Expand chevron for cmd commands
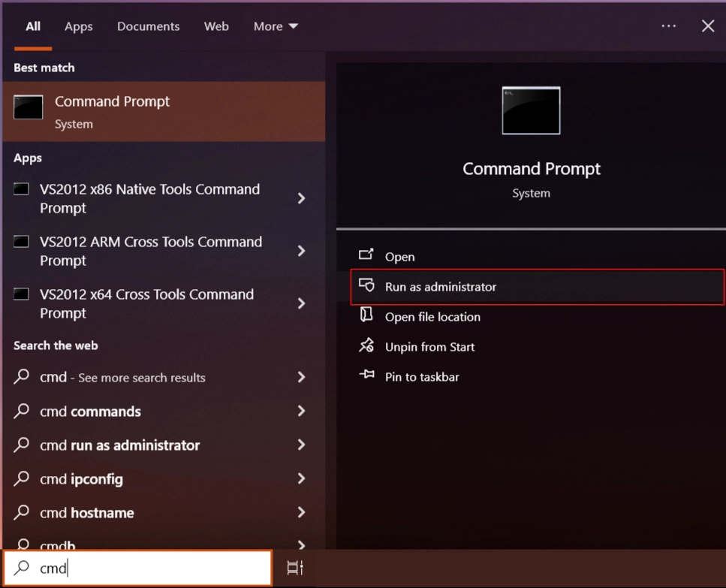726x588 pixels. click(301, 411)
